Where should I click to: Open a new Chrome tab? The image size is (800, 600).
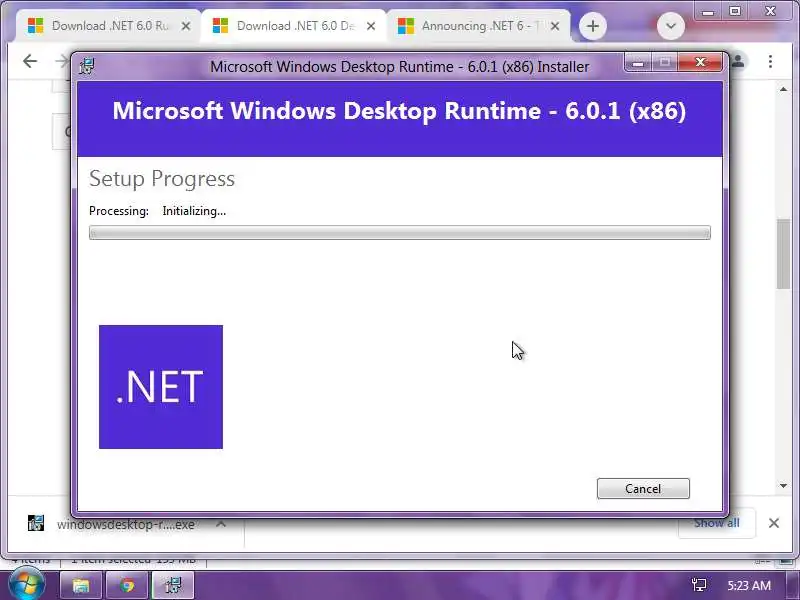point(592,26)
